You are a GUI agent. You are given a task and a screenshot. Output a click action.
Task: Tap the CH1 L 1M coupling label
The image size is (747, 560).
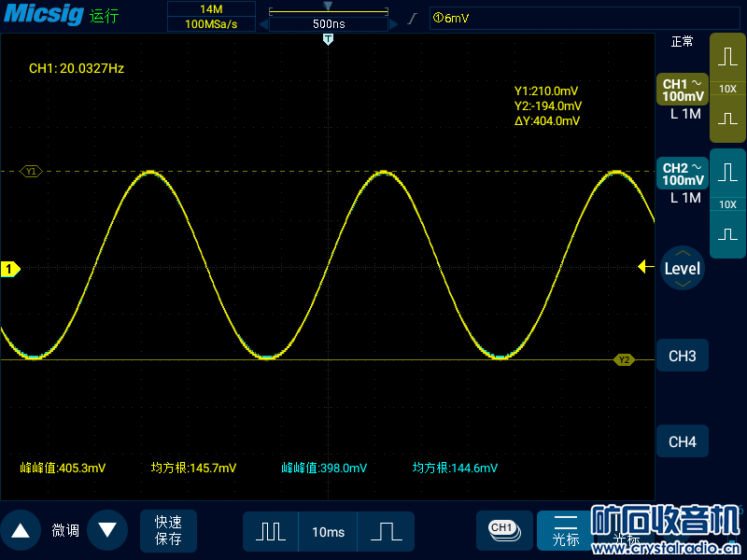pos(685,114)
